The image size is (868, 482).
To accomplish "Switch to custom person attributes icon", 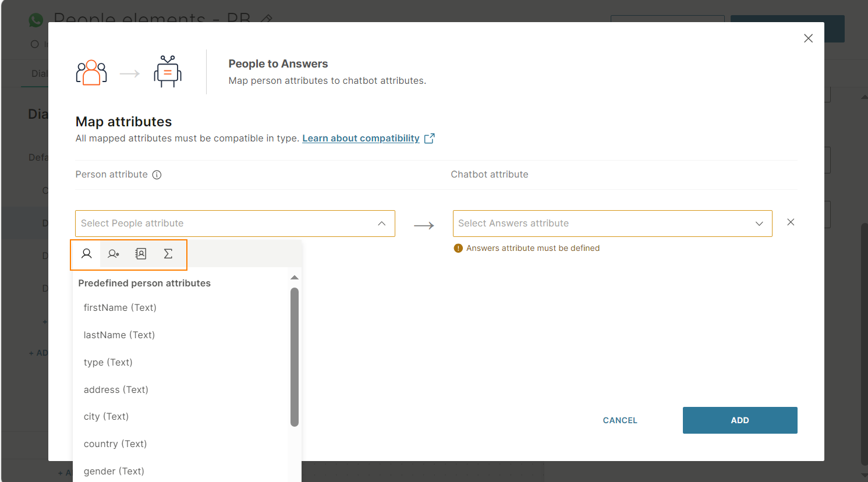I will click(x=114, y=254).
